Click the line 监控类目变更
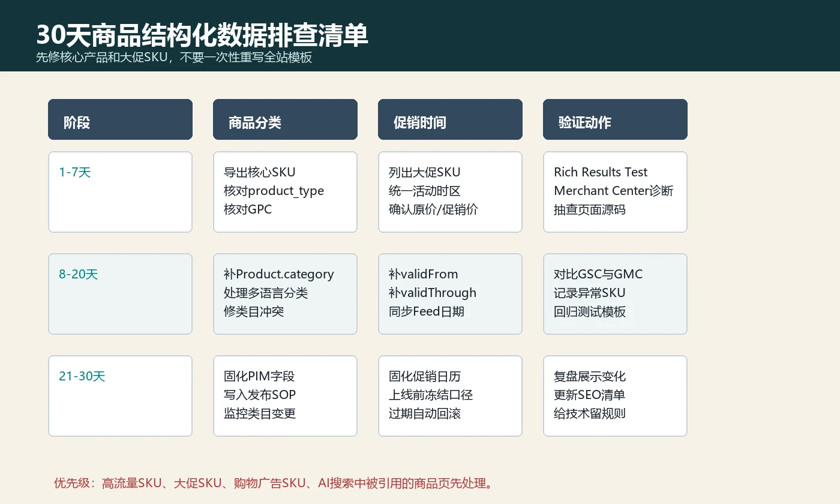The width and height of the screenshot is (840, 504). point(260,413)
